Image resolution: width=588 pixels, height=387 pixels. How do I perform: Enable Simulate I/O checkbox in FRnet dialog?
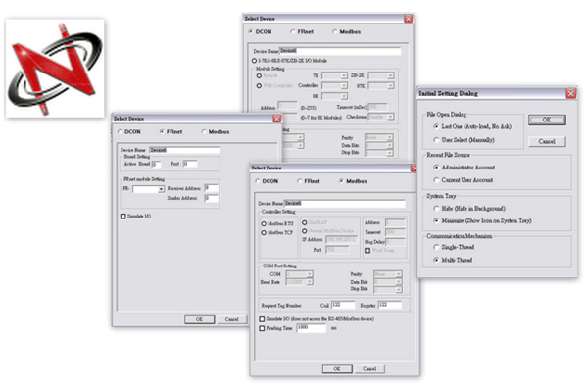point(123,217)
